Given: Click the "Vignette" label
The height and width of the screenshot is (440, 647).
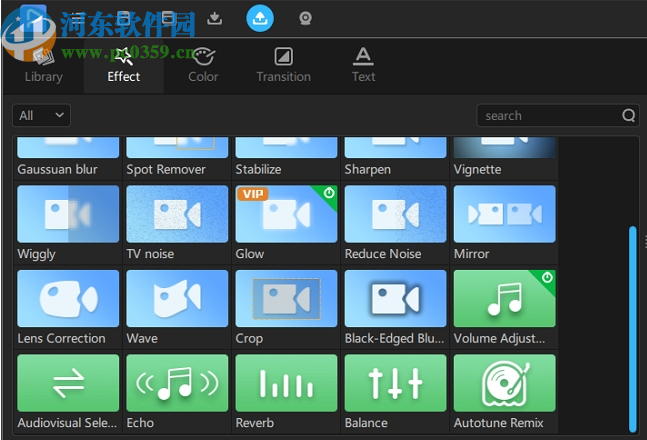Looking at the screenshot, I should pyautogui.click(x=477, y=169).
